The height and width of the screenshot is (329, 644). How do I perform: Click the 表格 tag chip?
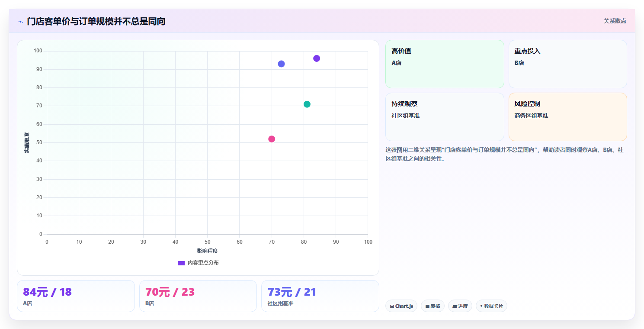coord(433,306)
